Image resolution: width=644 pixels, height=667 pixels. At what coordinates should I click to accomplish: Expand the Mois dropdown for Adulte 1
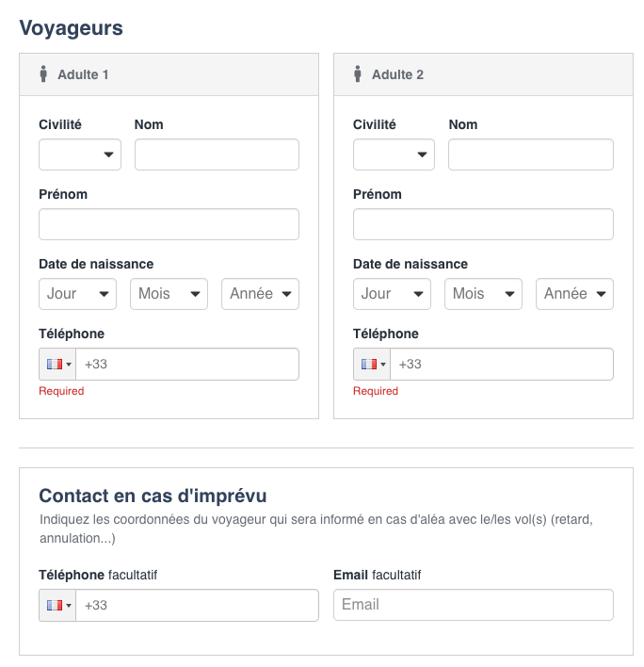(x=169, y=294)
